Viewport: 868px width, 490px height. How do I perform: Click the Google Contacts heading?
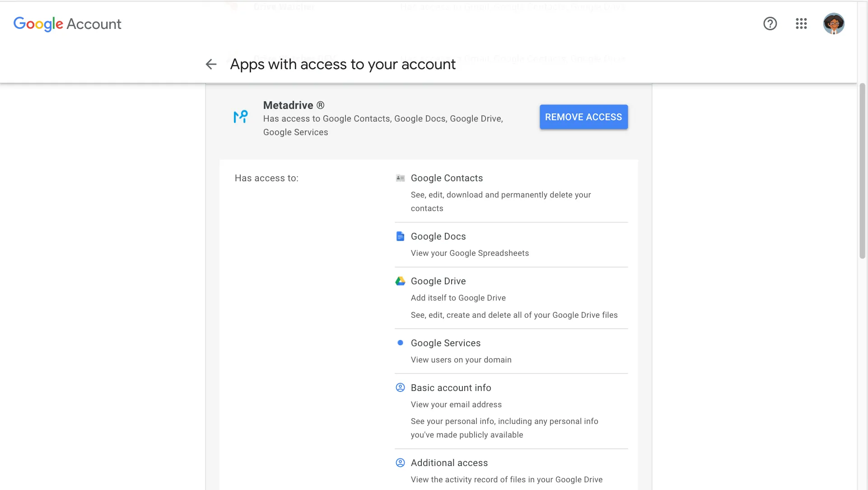[x=447, y=178]
